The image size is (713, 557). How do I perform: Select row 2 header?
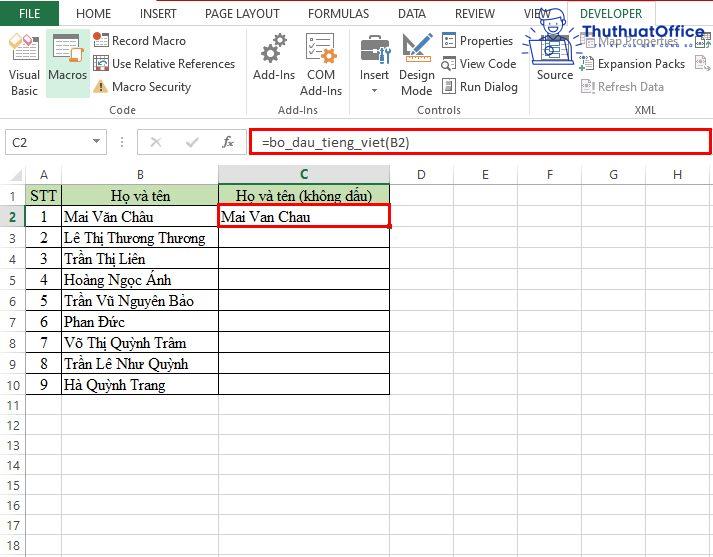pos(12,217)
